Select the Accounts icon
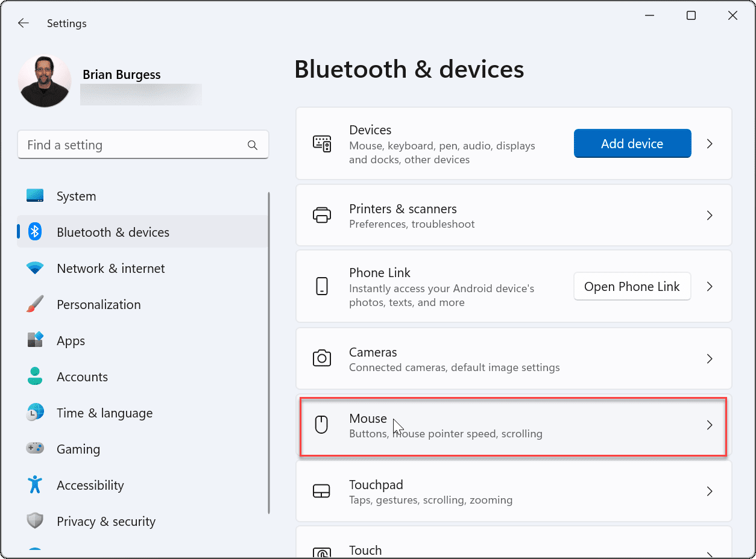Screen dimensions: 756x559 35,376
